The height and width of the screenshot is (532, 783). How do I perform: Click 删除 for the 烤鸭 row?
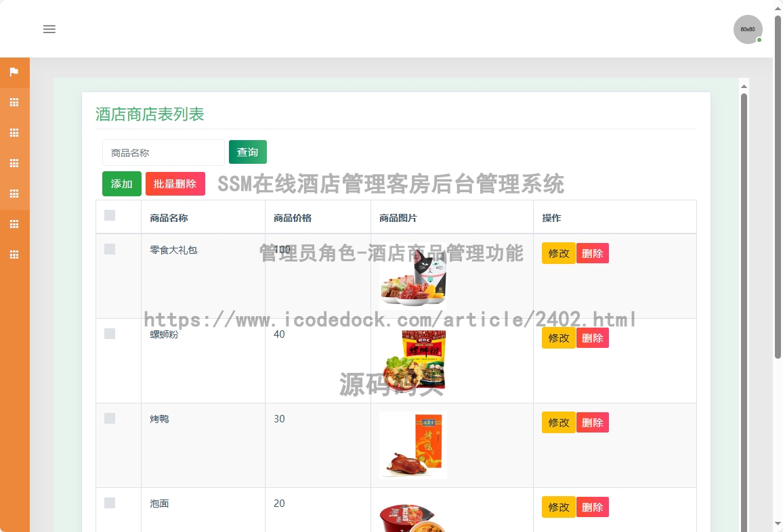pyautogui.click(x=592, y=422)
